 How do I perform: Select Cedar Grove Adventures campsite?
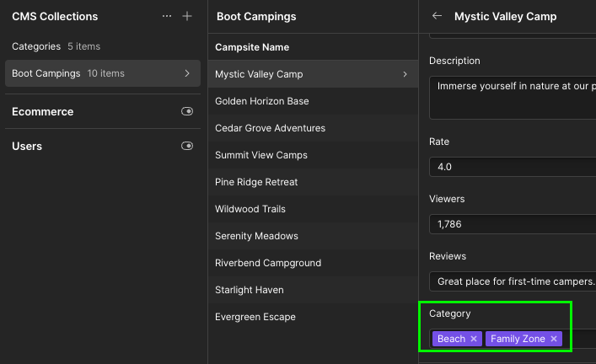click(x=270, y=128)
